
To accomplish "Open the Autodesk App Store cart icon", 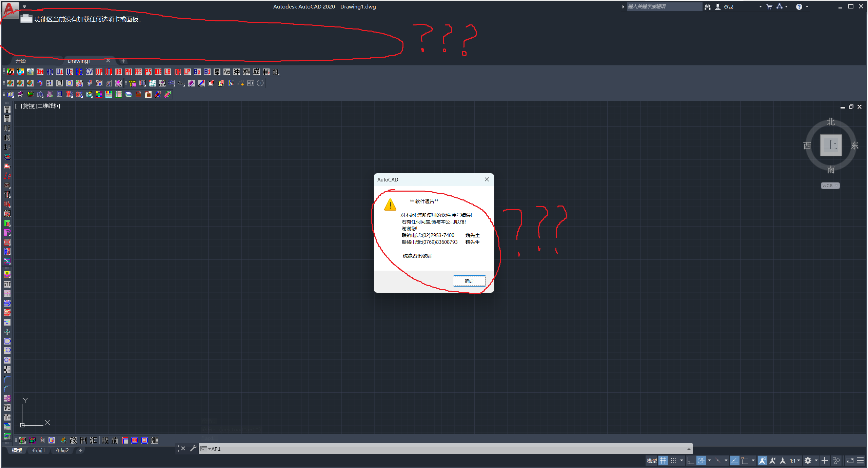I will point(769,7).
